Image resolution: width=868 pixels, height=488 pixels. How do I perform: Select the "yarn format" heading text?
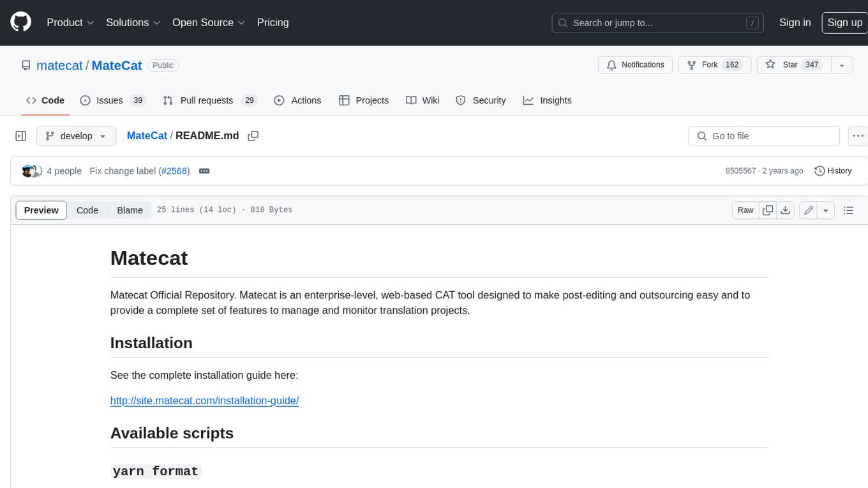click(156, 471)
